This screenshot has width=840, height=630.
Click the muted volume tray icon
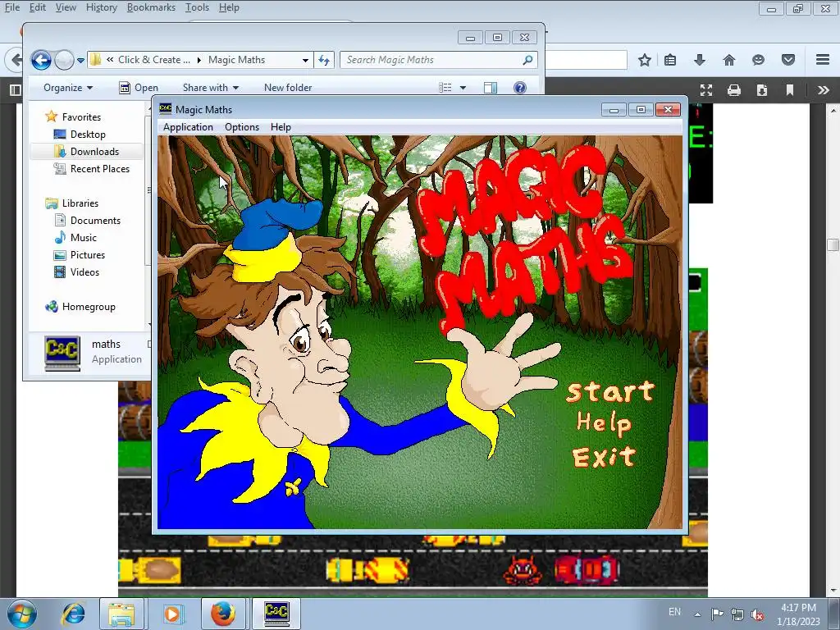point(757,614)
